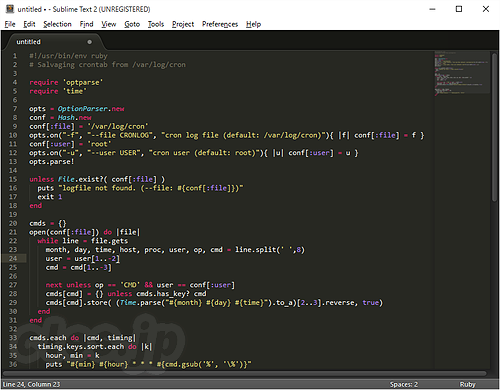Click the Line 24, Column 23 status text

(x=32, y=384)
